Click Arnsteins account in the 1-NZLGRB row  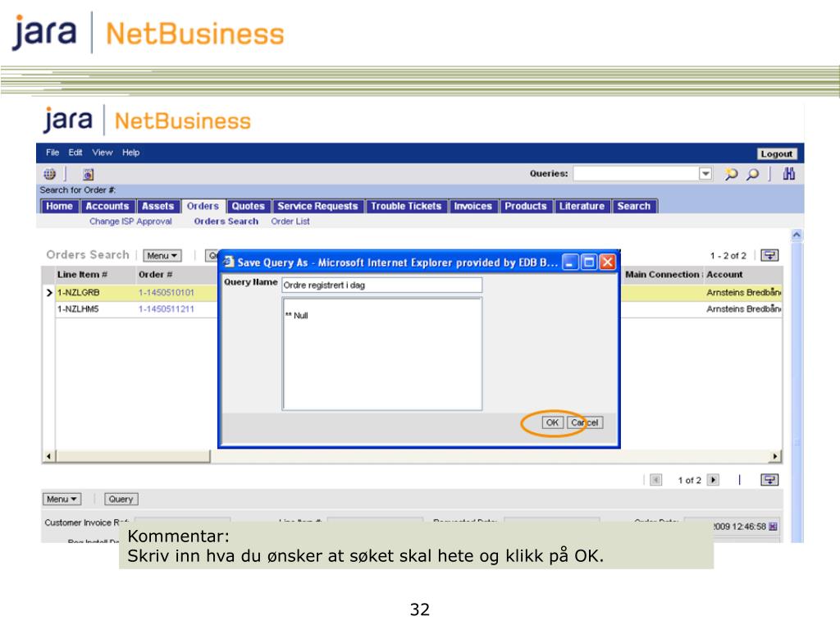coord(744,293)
